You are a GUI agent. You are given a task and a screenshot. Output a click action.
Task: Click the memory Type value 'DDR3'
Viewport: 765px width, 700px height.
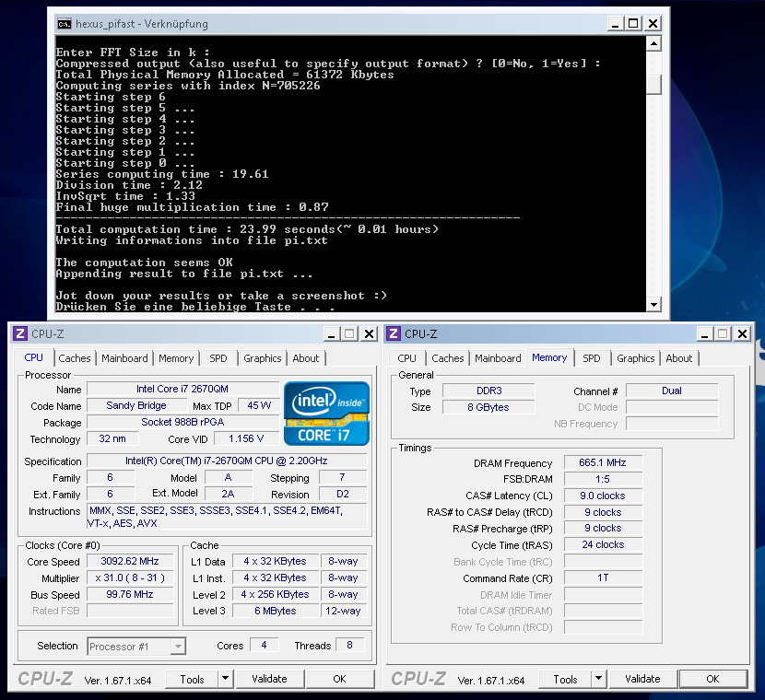click(488, 391)
